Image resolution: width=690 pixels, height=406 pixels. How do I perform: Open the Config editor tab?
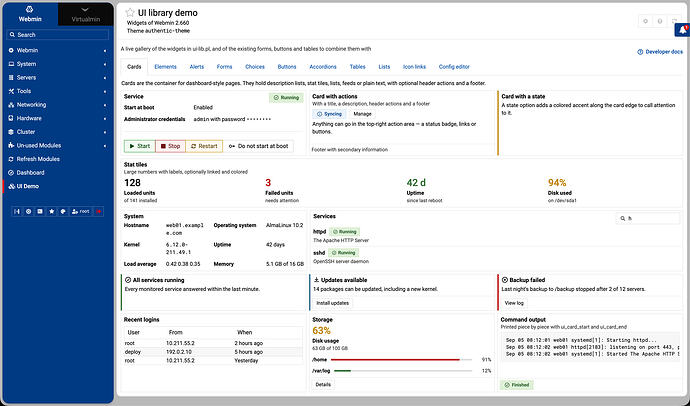coord(454,67)
